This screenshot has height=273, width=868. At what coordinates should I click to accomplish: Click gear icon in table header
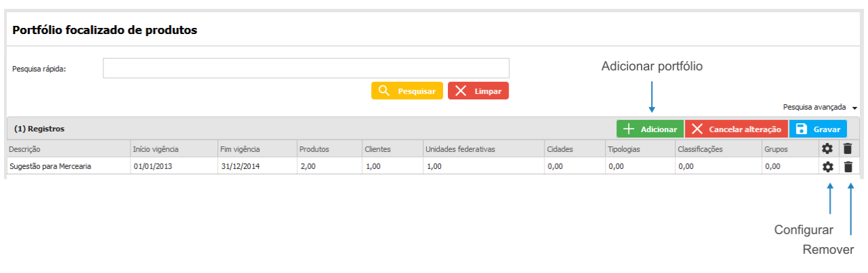tap(827, 148)
